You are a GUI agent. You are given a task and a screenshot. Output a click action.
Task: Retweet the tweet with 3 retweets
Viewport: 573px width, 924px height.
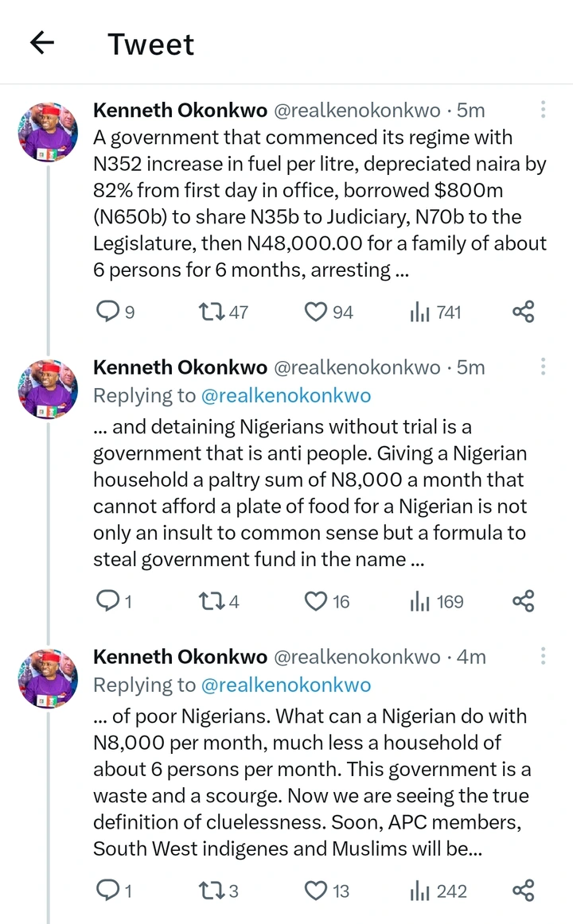(x=211, y=891)
